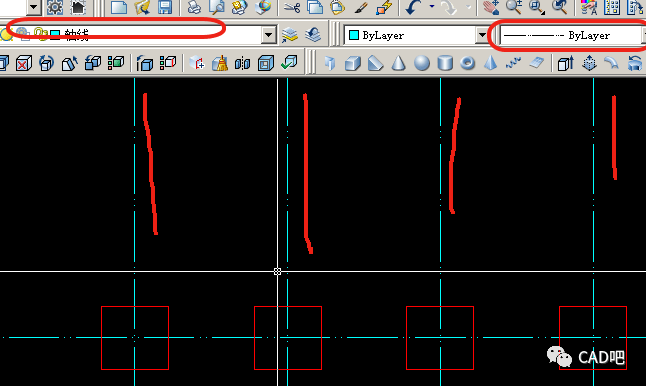Paste from clipboard icon
This screenshot has width=646, height=386.
click(x=337, y=7)
